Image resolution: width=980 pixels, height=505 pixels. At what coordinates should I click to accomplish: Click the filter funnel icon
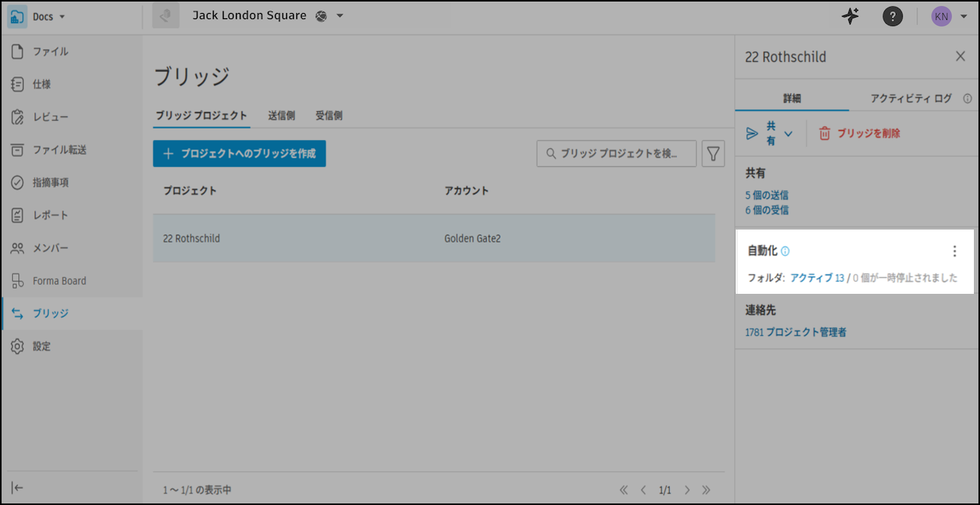[713, 154]
